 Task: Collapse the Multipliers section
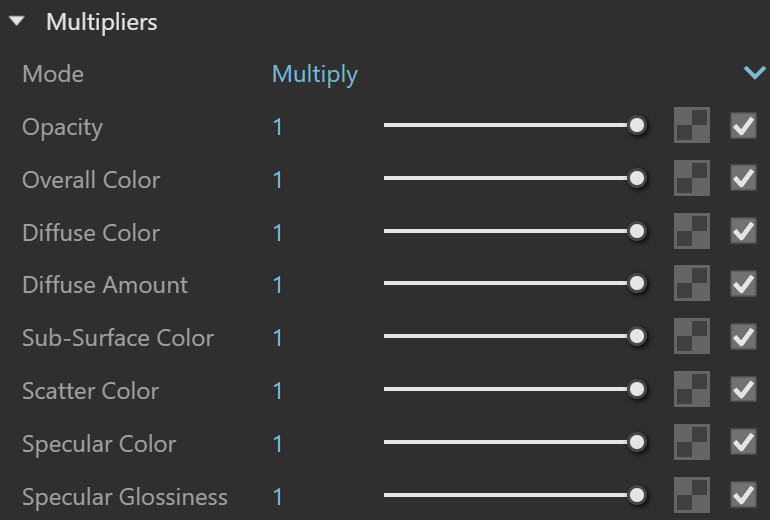click(x=17, y=21)
